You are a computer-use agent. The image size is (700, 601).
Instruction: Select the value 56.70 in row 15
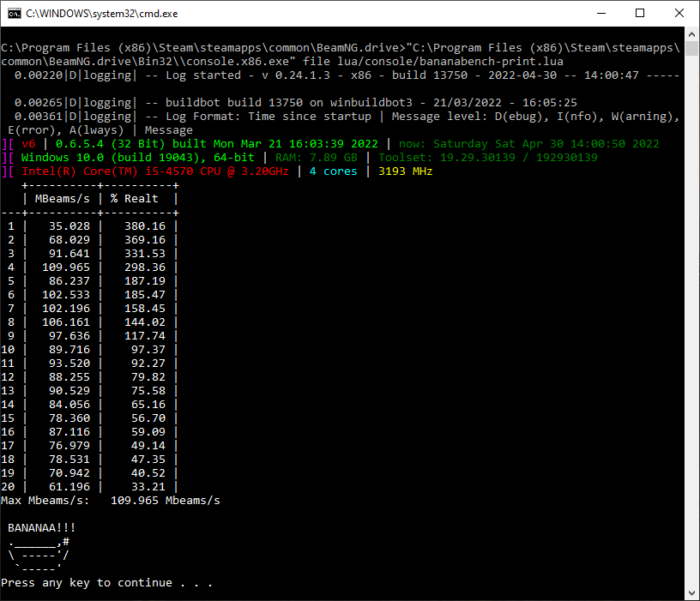pos(148,418)
